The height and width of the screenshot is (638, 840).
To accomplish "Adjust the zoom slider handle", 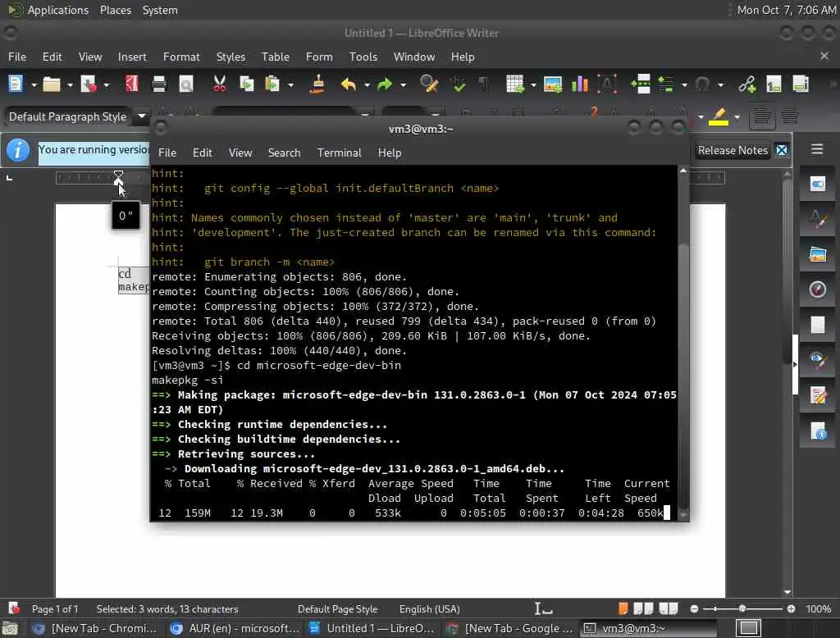I will (x=742, y=609).
